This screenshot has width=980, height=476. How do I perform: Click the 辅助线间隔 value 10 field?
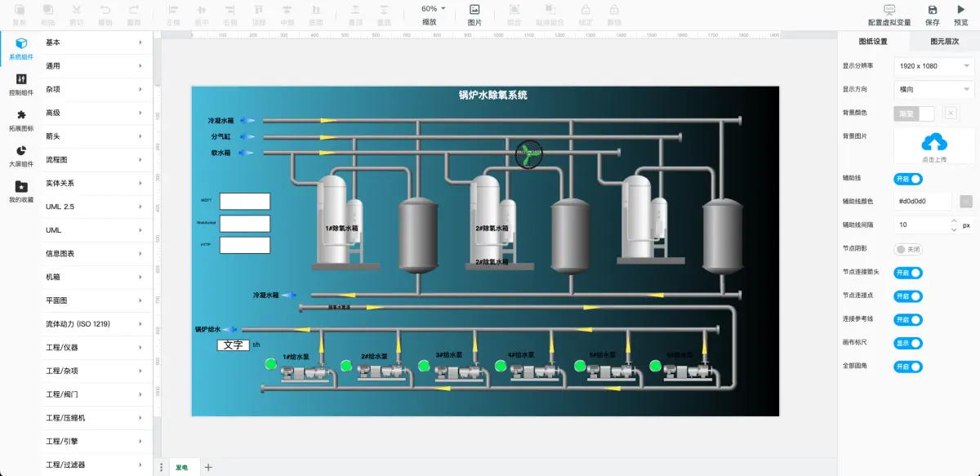921,225
